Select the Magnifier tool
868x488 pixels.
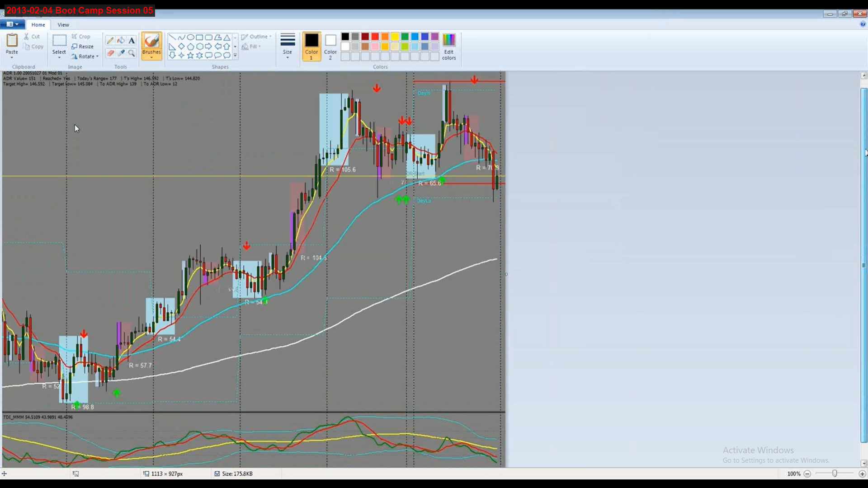coord(132,53)
